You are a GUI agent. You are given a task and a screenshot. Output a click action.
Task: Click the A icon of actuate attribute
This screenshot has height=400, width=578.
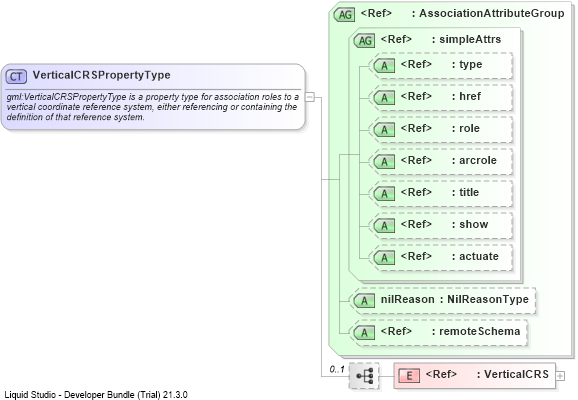coord(384,258)
